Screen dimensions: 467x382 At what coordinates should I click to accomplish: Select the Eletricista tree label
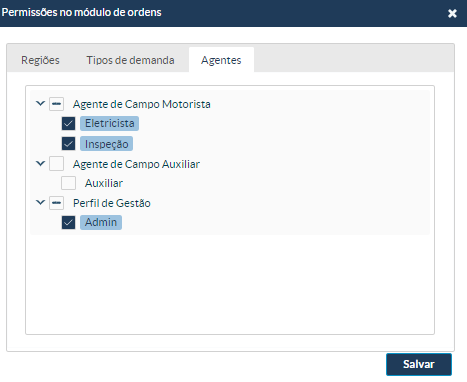pyautogui.click(x=109, y=123)
